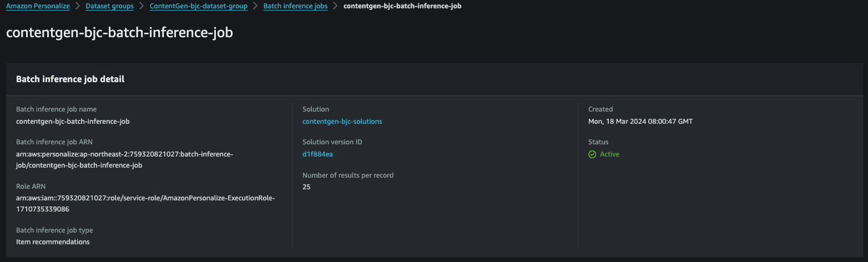Click the chevron after Dataset groups breadcrumb
868x262 pixels.
(142, 6)
